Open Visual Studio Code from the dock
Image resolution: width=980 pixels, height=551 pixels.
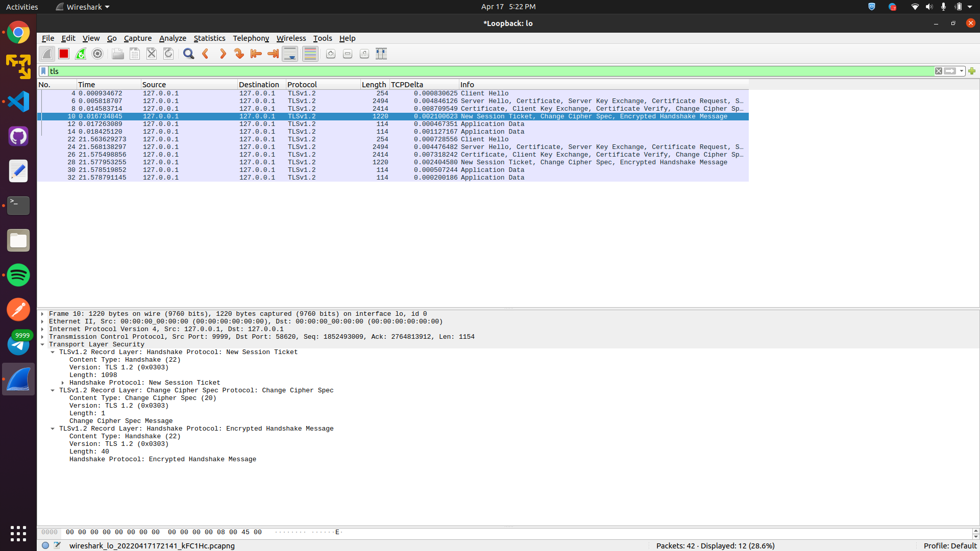[18, 102]
